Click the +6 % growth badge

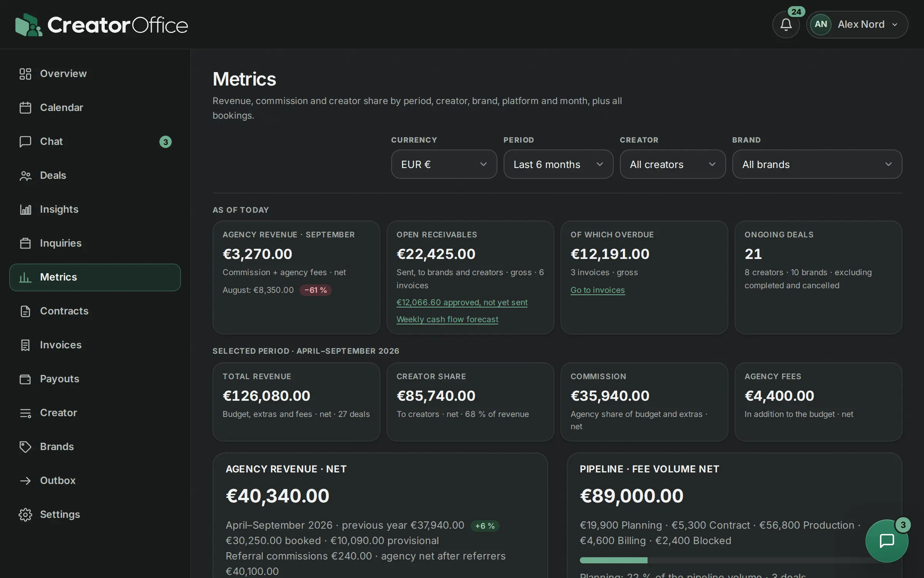pos(485,526)
